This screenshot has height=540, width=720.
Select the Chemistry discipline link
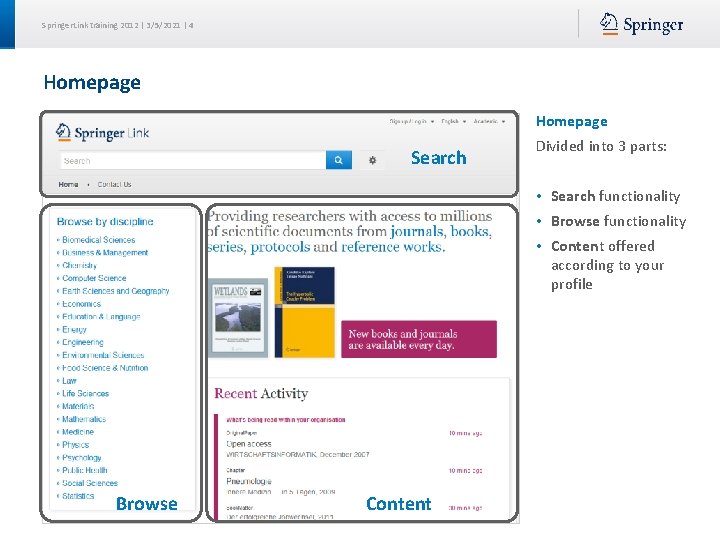tap(79, 265)
